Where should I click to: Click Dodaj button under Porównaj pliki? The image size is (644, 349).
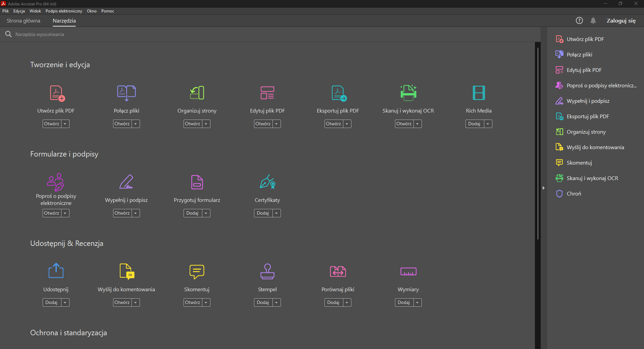[334, 303]
